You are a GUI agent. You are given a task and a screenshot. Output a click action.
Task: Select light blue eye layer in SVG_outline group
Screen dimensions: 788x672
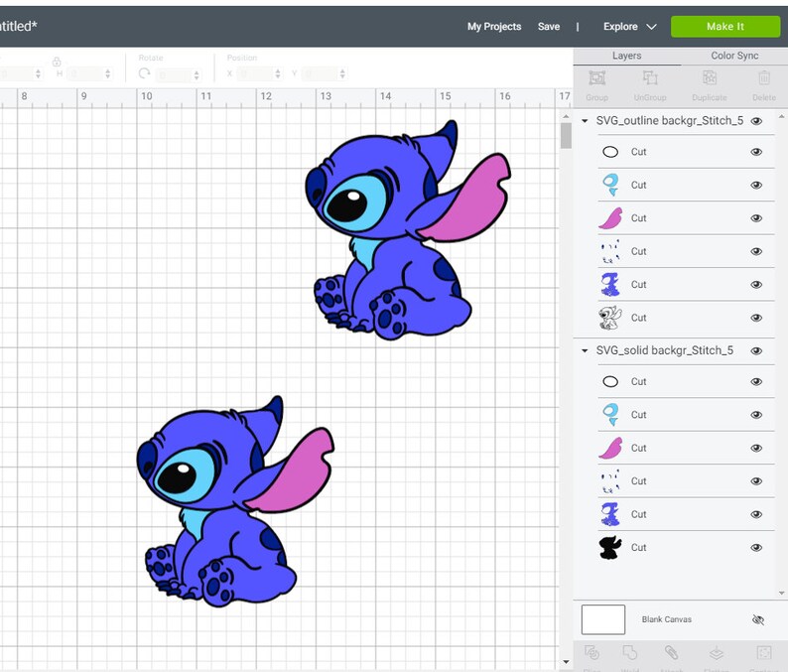click(x=686, y=185)
